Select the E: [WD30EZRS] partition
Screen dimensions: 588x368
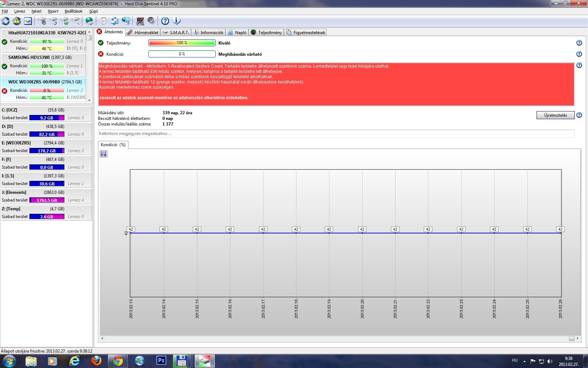point(46,146)
